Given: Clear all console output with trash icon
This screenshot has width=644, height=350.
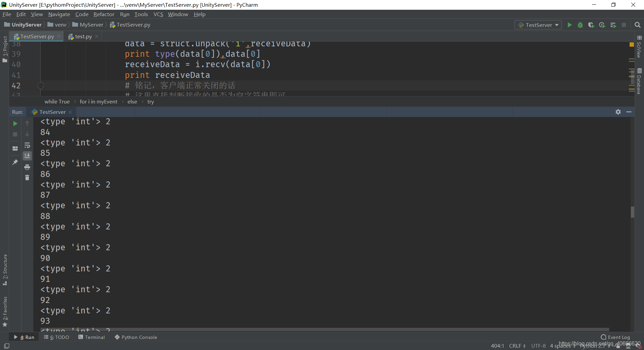Looking at the screenshot, I should (x=27, y=177).
